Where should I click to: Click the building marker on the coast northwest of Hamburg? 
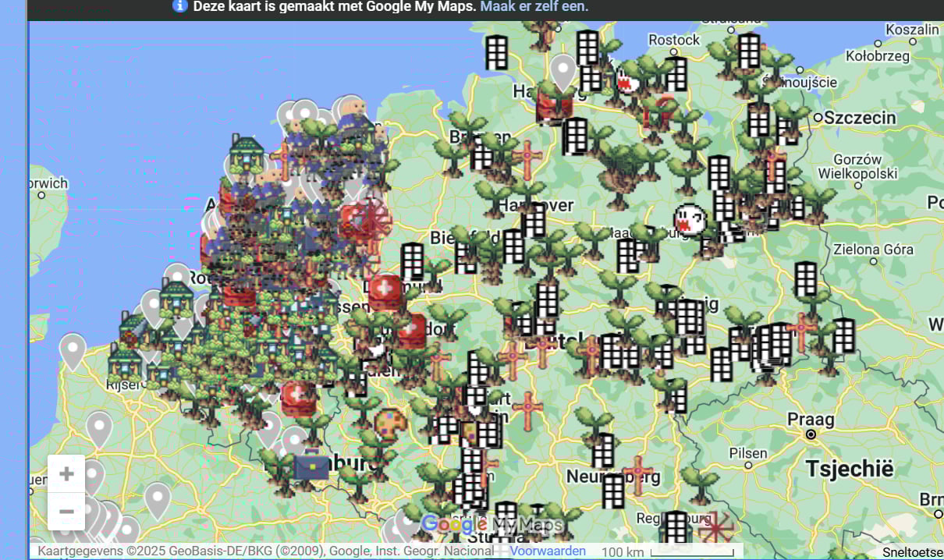click(496, 53)
